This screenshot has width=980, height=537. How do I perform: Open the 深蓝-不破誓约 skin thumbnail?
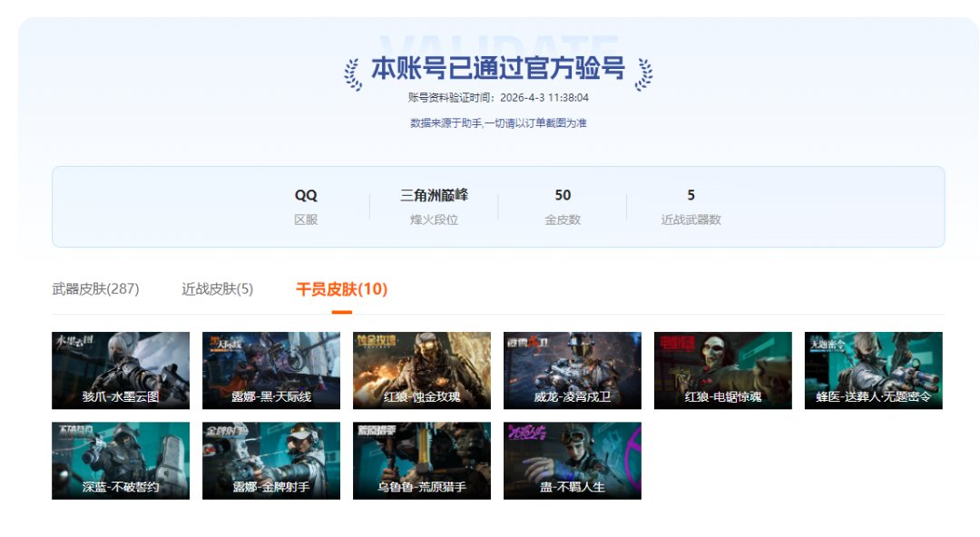pos(120,461)
